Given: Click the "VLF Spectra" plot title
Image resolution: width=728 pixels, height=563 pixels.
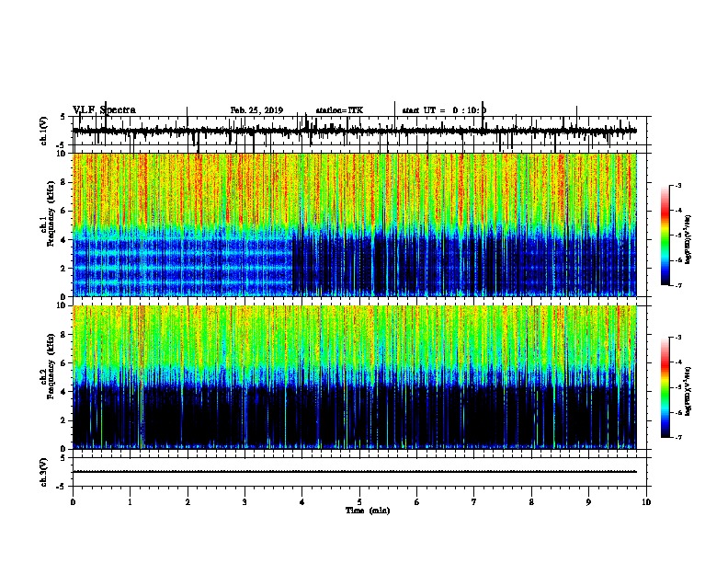Looking at the screenshot, I should click(x=104, y=110).
